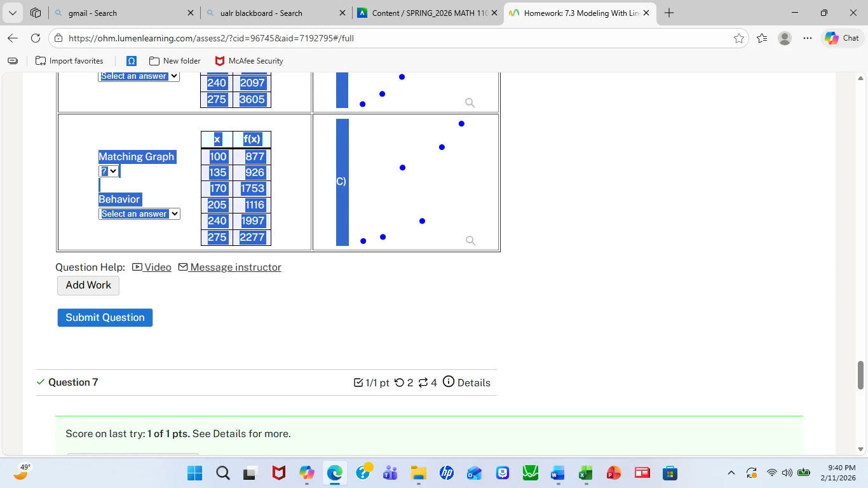Launch Excel from the taskbar
This screenshot has height=488, width=868.
pos(585,473)
